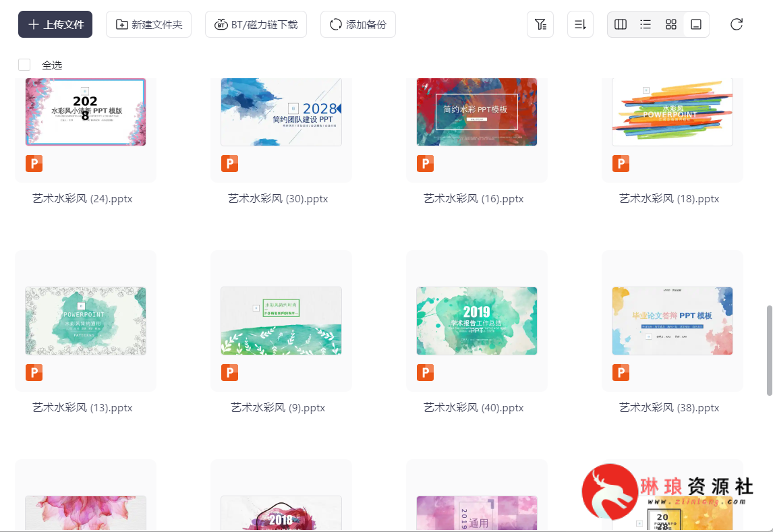Click PowerPoint icon of 艺术水彩风 (30).pptx

pos(230,164)
